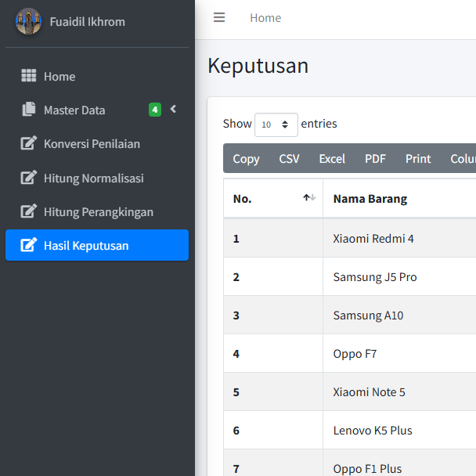Toggle the hamburger sidebar menu
The image size is (476, 476).
click(x=219, y=17)
